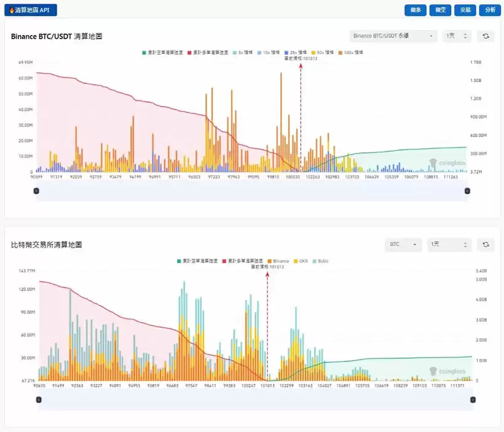The image size is (504, 432).
Task: Switch to the 交易 tab
Action: click(x=464, y=10)
